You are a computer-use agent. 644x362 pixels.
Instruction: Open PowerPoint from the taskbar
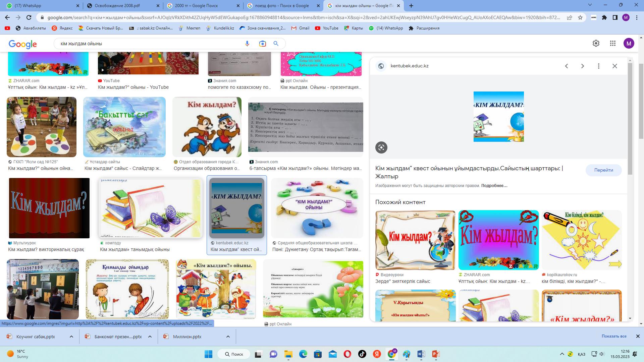[436, 354]
